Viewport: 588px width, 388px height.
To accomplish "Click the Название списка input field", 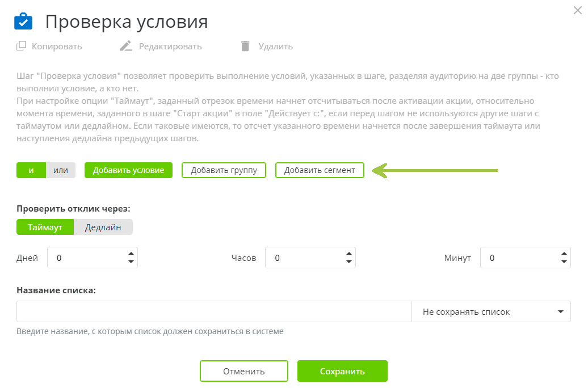I will click(213, 311).
